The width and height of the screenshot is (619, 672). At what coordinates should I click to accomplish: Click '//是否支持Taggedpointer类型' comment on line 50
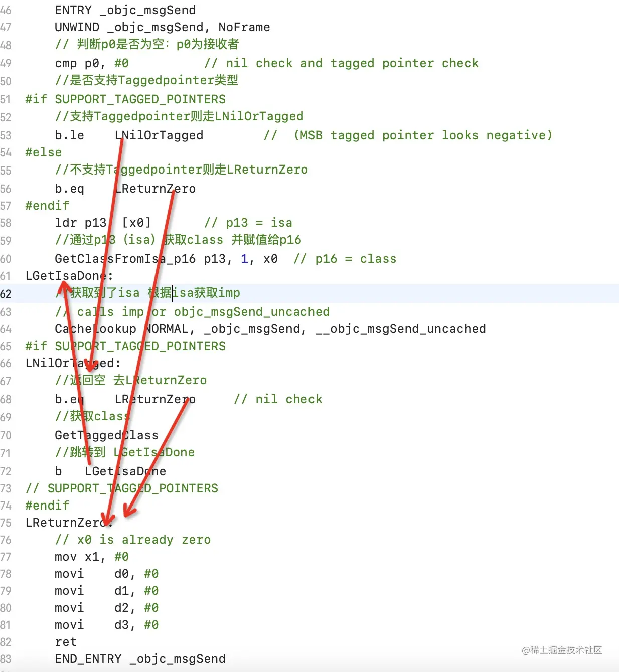[x=146, y=80]
